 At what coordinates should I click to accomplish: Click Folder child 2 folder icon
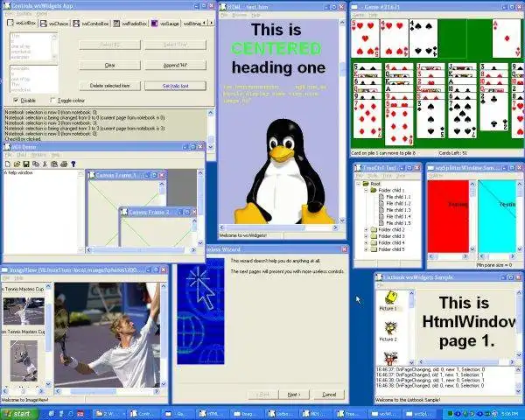coord(374,230)
